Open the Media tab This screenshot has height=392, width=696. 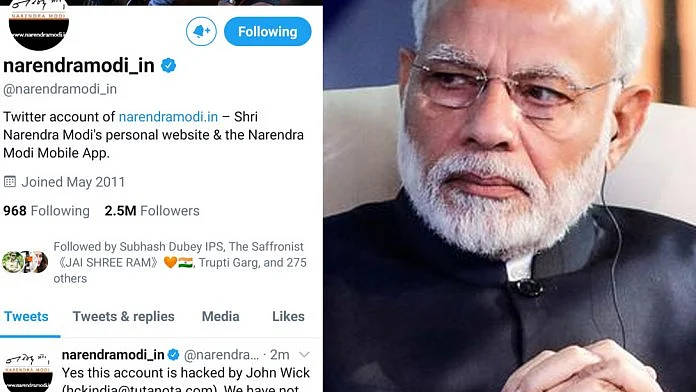click(x=221, y=317)
